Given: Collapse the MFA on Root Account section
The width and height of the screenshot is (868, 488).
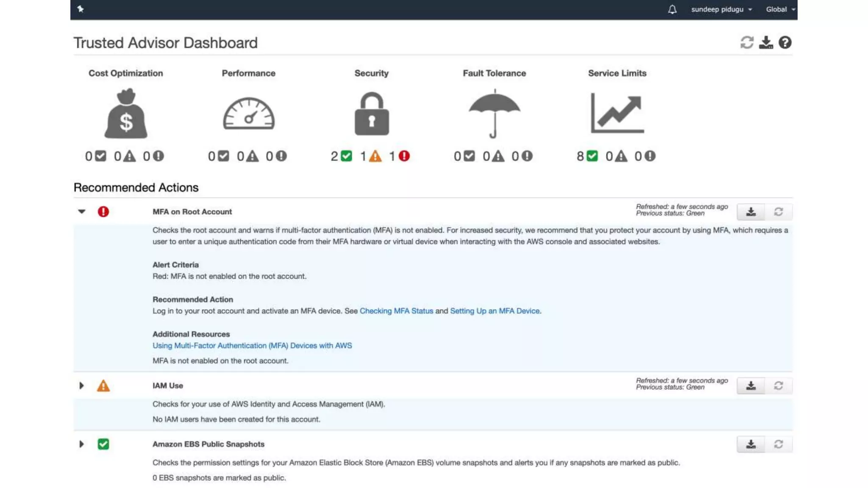Looking at the screenshot, I should coord(82,211).
